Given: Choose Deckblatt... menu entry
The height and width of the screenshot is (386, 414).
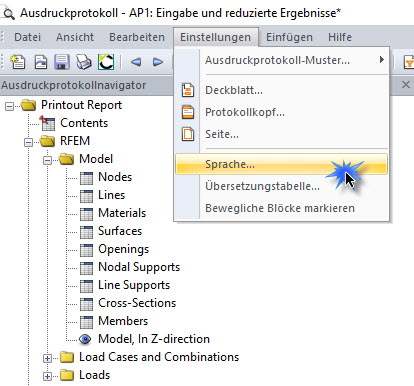Looking at the screenshot, I should pos(281,90).
